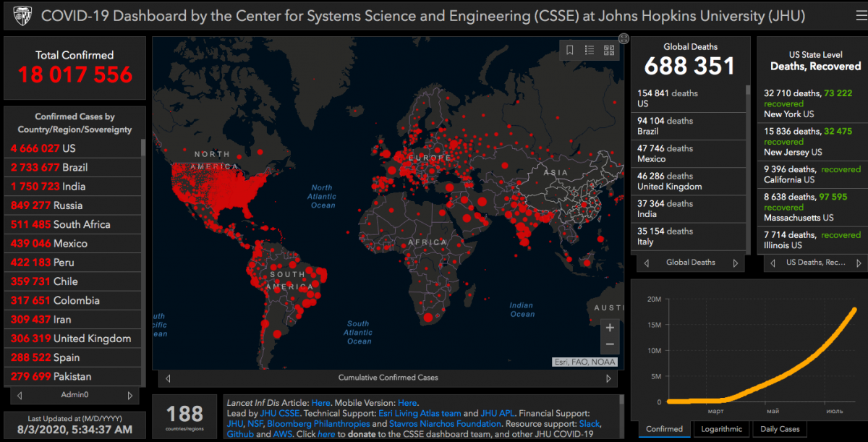
Task: Open the Esri Living Atlas team link
Action: (x=420, y=413)
